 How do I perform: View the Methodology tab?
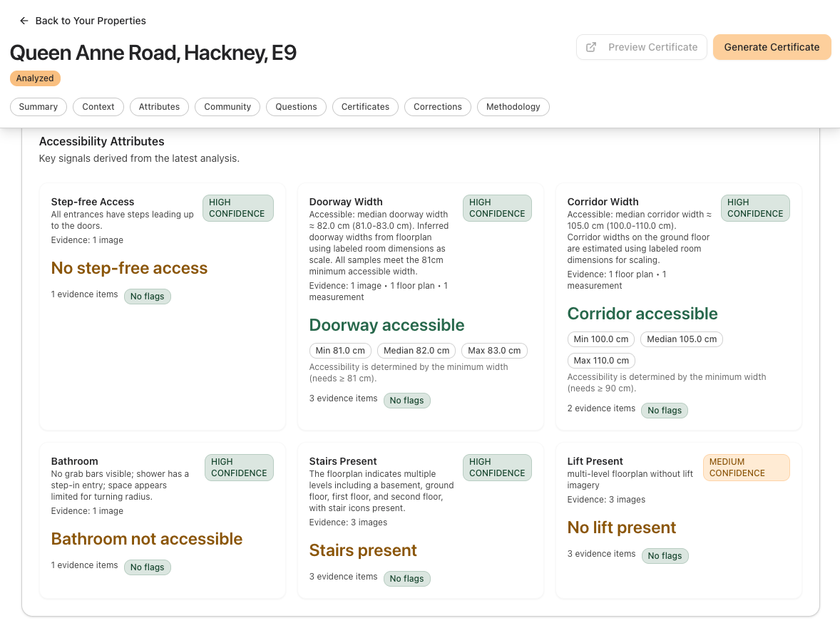pos(513,106)
